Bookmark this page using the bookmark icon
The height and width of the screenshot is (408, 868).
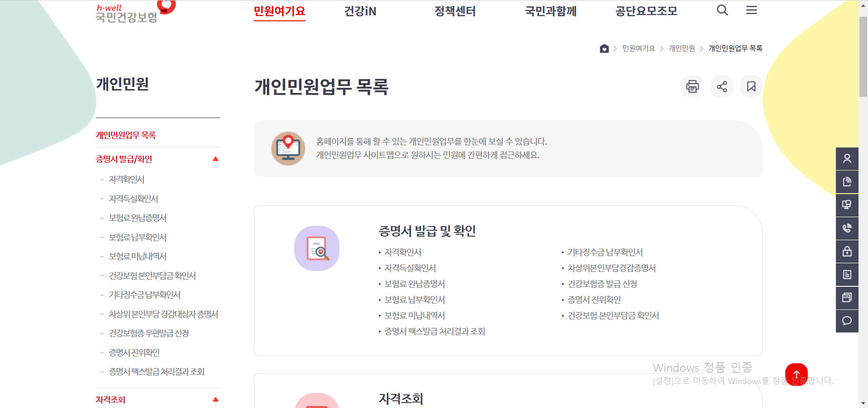751,86
